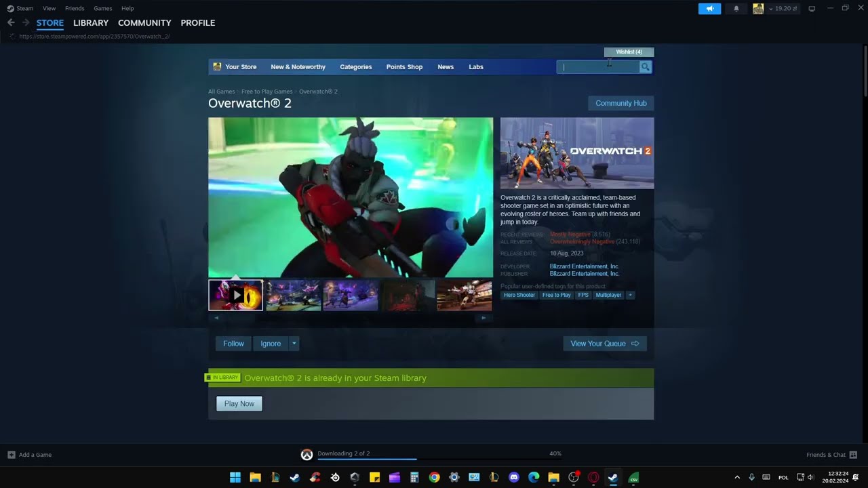Image resolution: width=868 pixels, height=488 pixels.
Task: Click the View Your Queue arrow icon
Action: pyautogui.click(x=635, y=344)
